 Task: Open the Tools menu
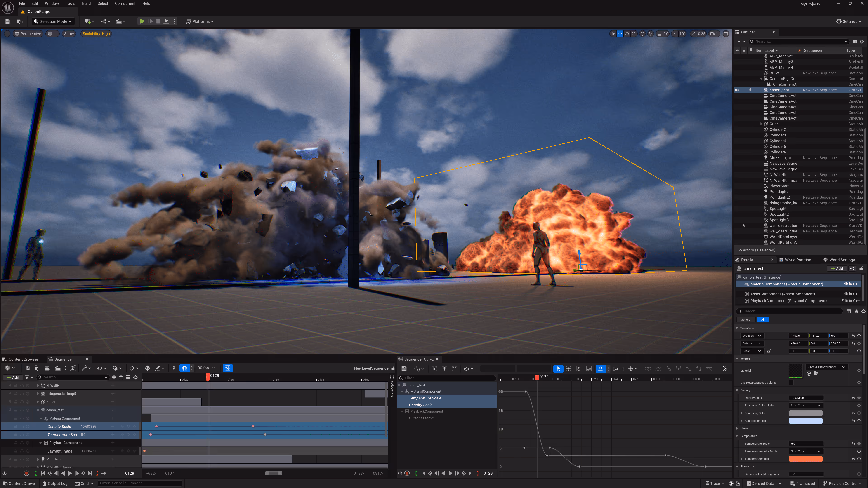point(71,3)
